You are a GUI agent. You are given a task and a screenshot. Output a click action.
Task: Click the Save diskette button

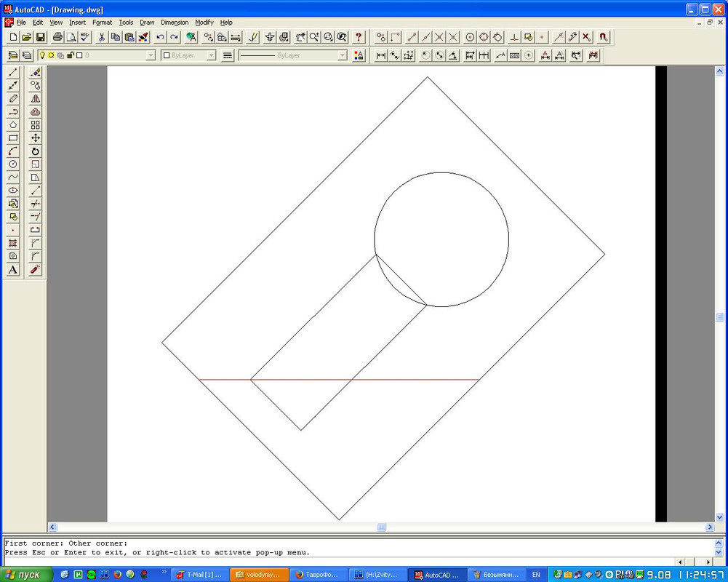click(x=41, y=37)
